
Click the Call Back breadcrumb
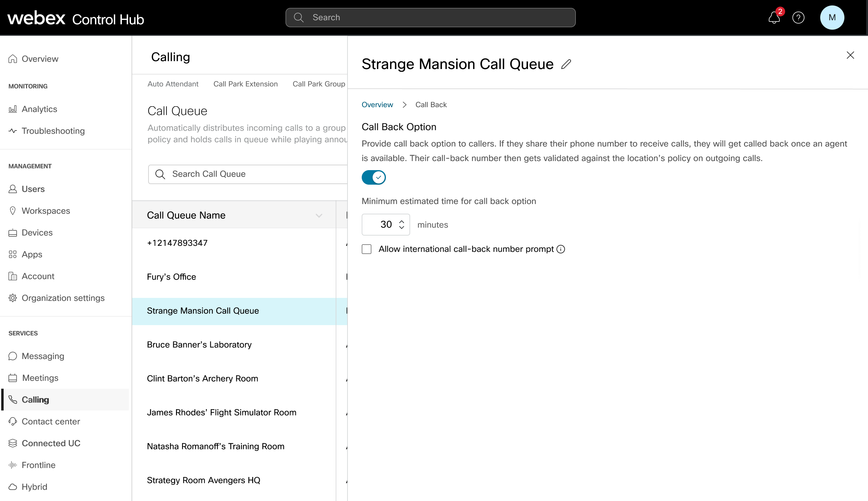click(x=431, y=105)
